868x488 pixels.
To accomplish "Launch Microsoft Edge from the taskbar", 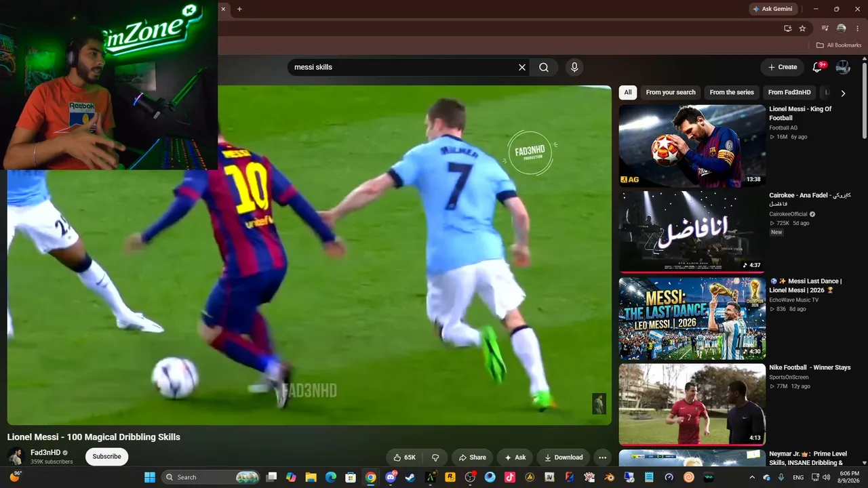I will pos(331,477).
